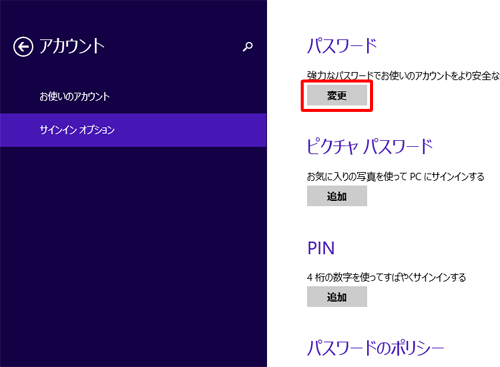This screenshot has height=367, width=500.
Task: Open search with the magnifier icon
Action: coord(248,47)
